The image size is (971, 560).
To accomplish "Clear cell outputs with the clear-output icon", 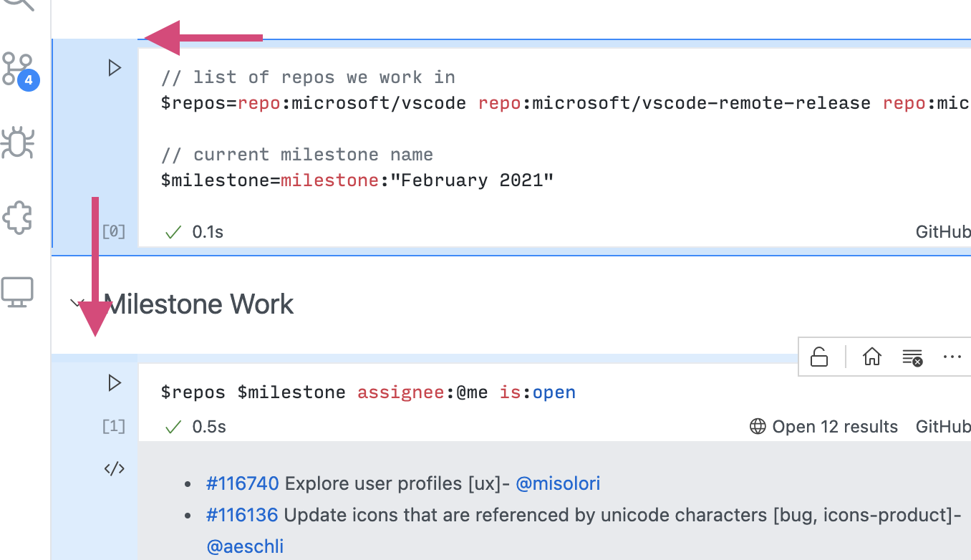I will (x=912, y=356).
